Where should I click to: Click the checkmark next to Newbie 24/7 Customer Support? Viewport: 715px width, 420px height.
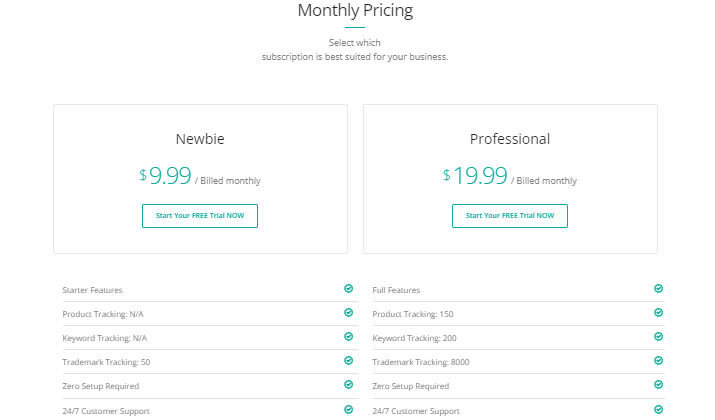point(348,410)
